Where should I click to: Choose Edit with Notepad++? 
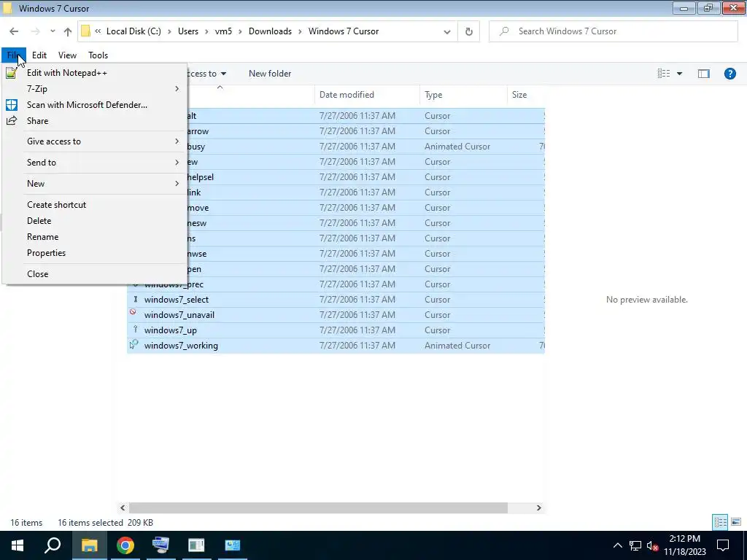pos(94,73)
